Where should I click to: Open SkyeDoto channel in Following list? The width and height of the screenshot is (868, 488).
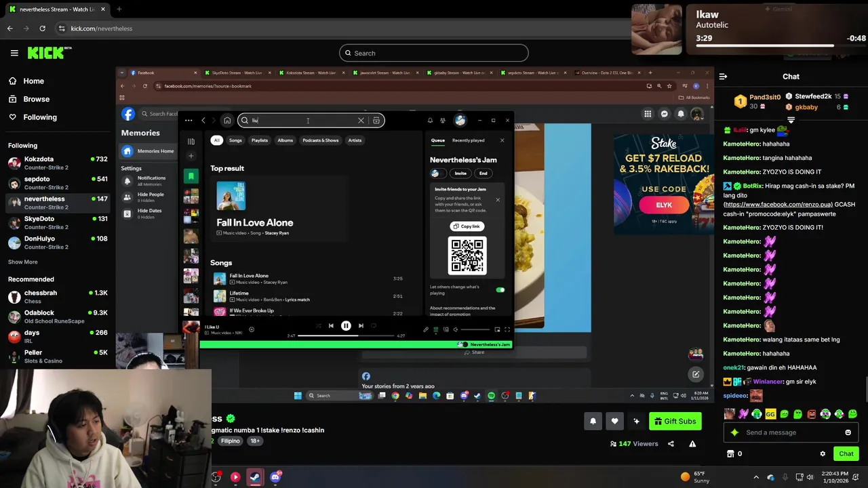point(58,222)
